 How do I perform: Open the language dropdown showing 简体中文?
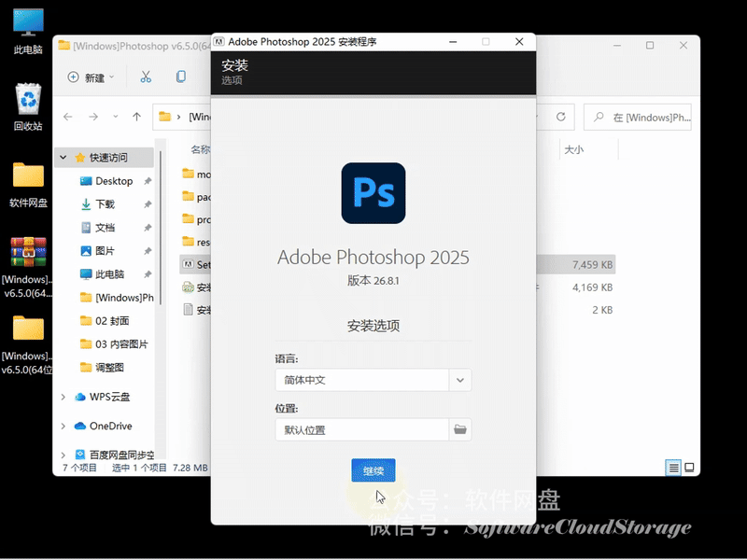tap(459, 380)
